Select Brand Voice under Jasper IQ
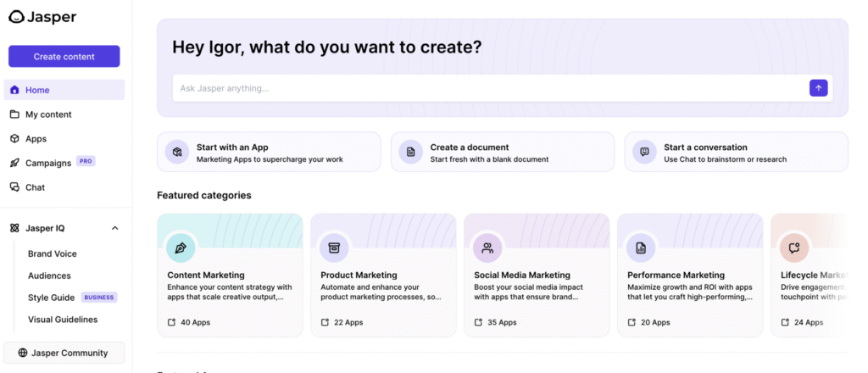Image resolution: width=868 pixels, height=373 pixels. tap(53, 253)
